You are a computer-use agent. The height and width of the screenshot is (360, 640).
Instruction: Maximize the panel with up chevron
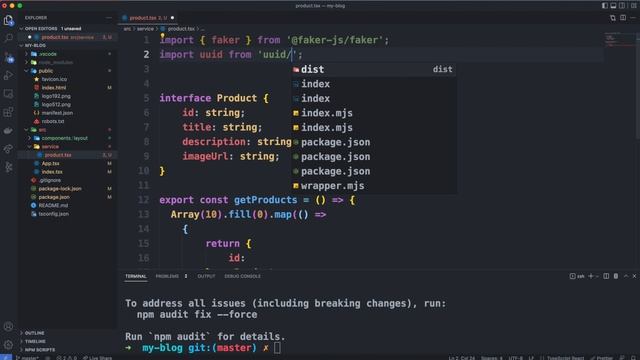tap(626, 276)
